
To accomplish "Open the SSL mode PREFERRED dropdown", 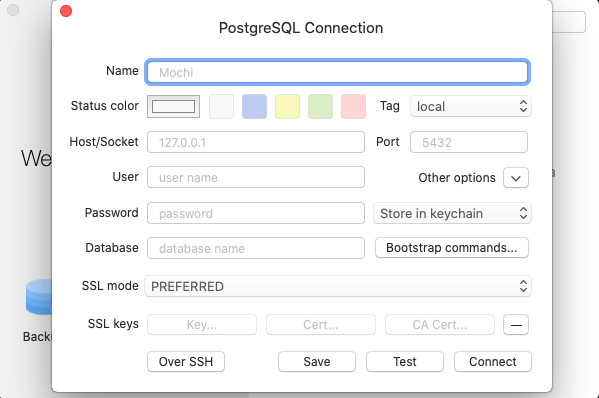I will pyautogui.click(x=338, y=286).
